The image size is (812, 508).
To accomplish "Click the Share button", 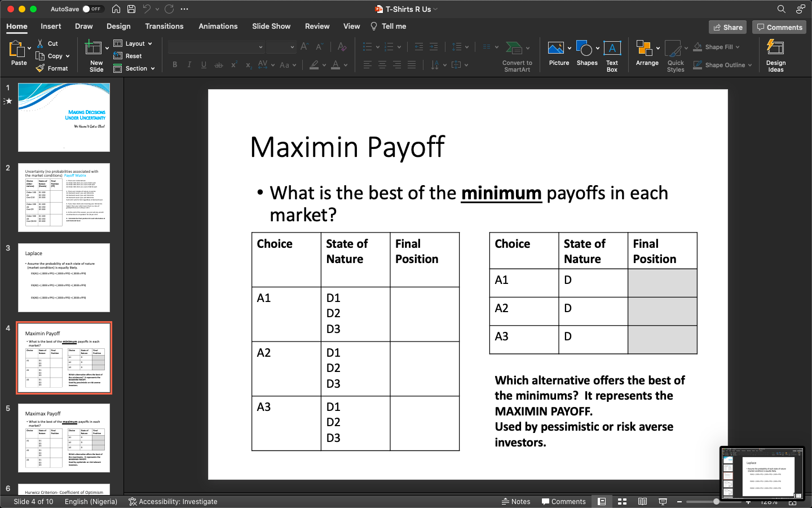I will [x=728, y=27].
